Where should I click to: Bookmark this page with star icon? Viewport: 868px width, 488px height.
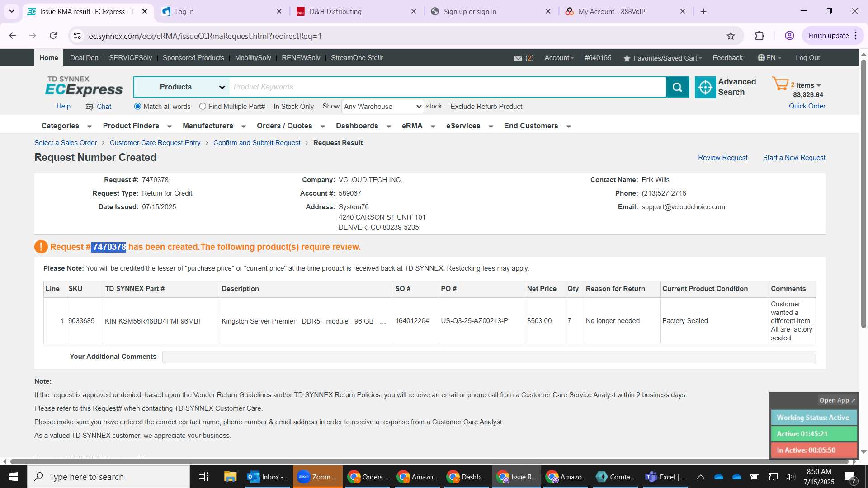(x=731, y=36)
